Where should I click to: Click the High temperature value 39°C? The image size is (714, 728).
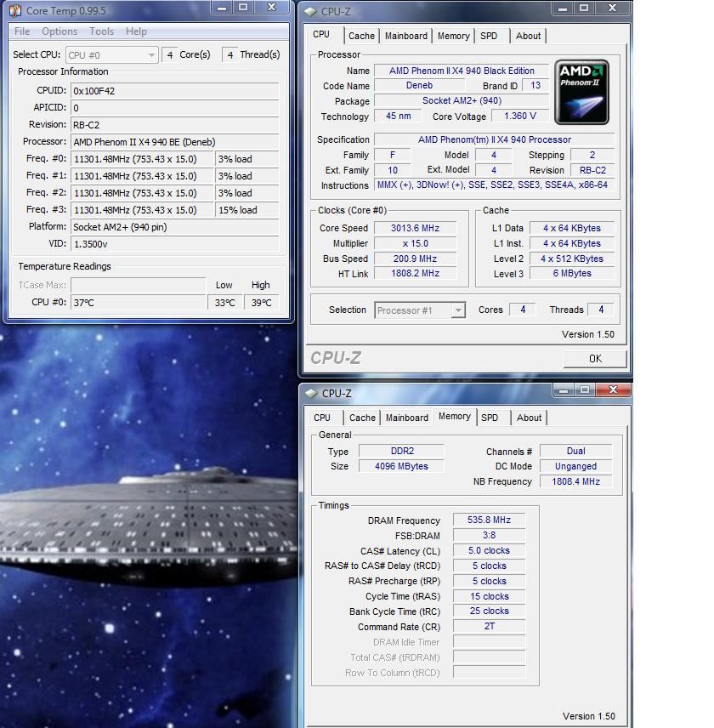click(261, 303)
